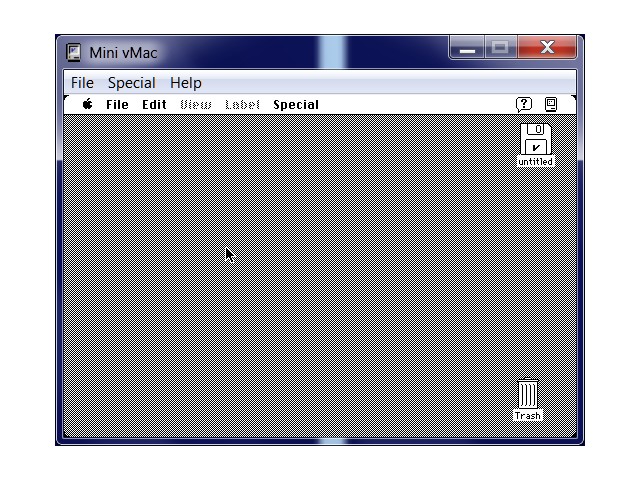Click the "Trash" label text
The height and width of the screenshot is (480, 640).
coord(528,416)
